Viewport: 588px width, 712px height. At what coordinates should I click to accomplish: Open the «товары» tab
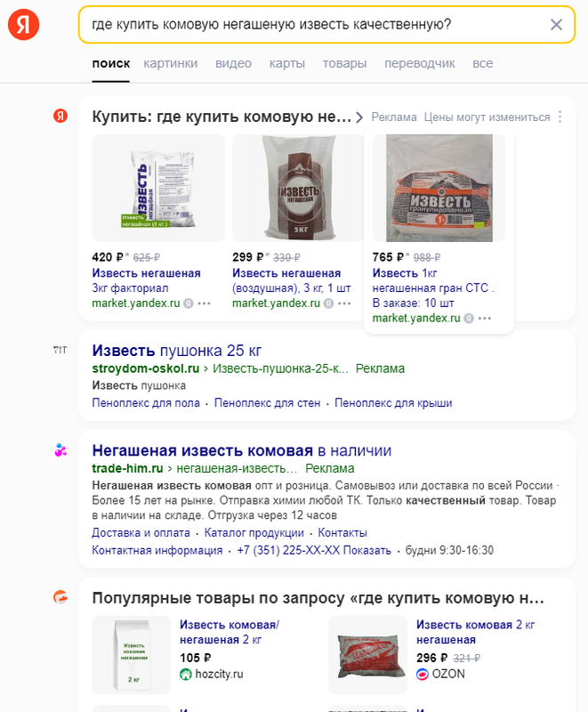(x=344, y=63)
